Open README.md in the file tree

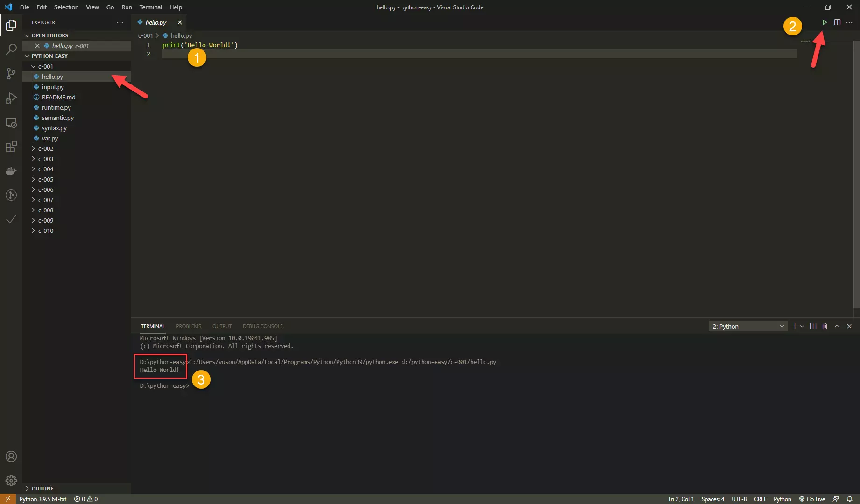click(77, 97)
